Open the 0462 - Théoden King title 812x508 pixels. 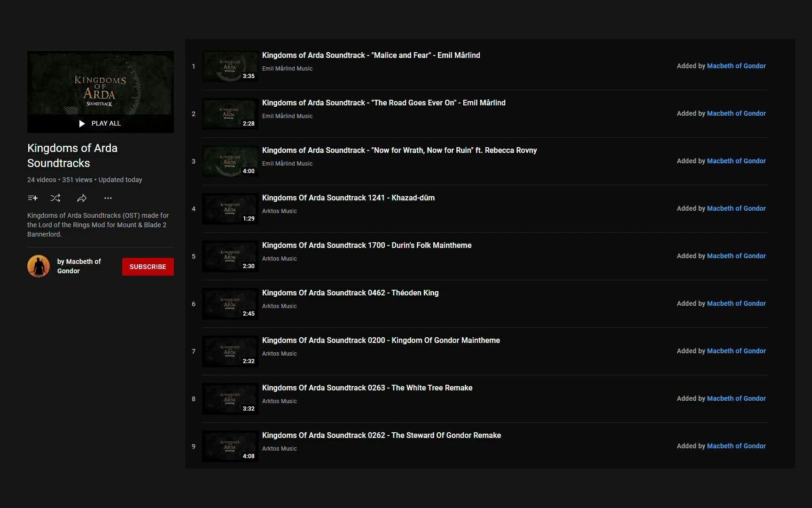coord(350,293)
